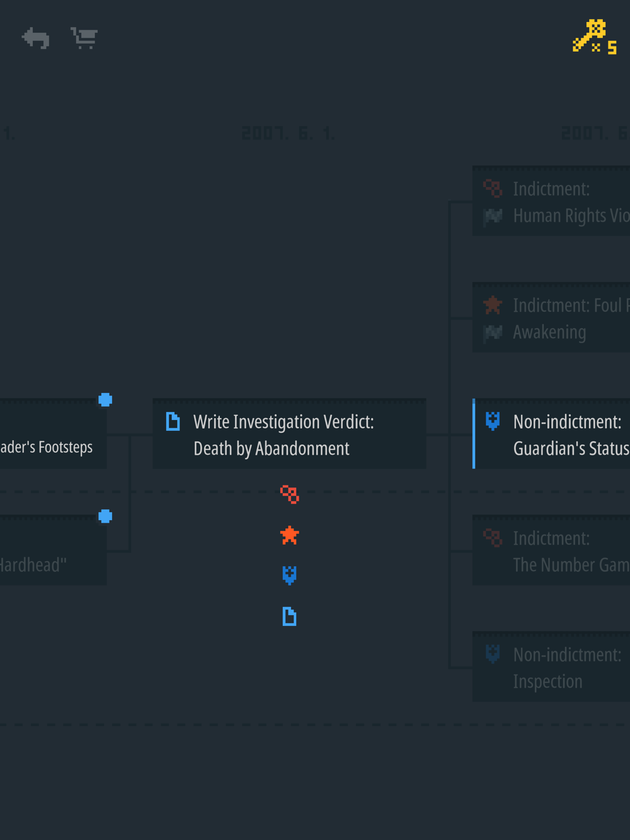
Task: Click the 2007. 6. 1. timeline date
Action: point(289,133)
